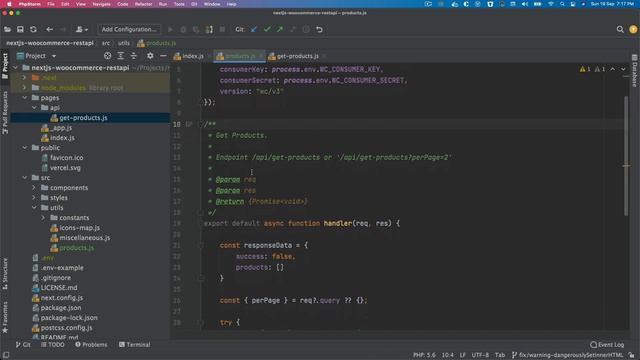Collapse the pages folder
Viewport: 640px width, 360px height.
pos(24,98)
